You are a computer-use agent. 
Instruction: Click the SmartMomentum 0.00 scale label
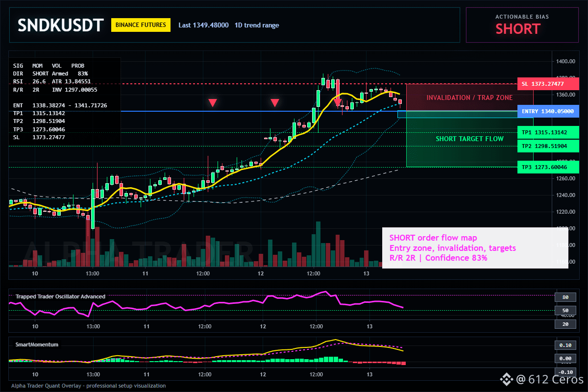tap(565, 359)
